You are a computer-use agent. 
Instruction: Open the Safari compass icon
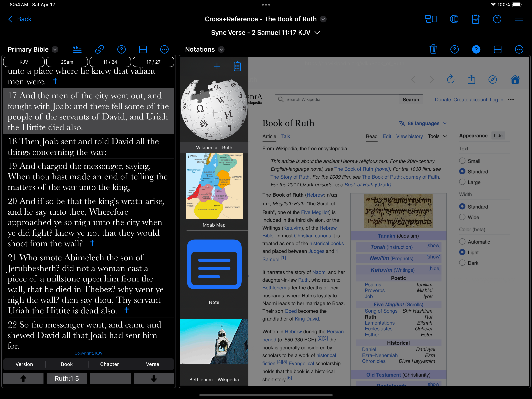click(x=493, y=79)
